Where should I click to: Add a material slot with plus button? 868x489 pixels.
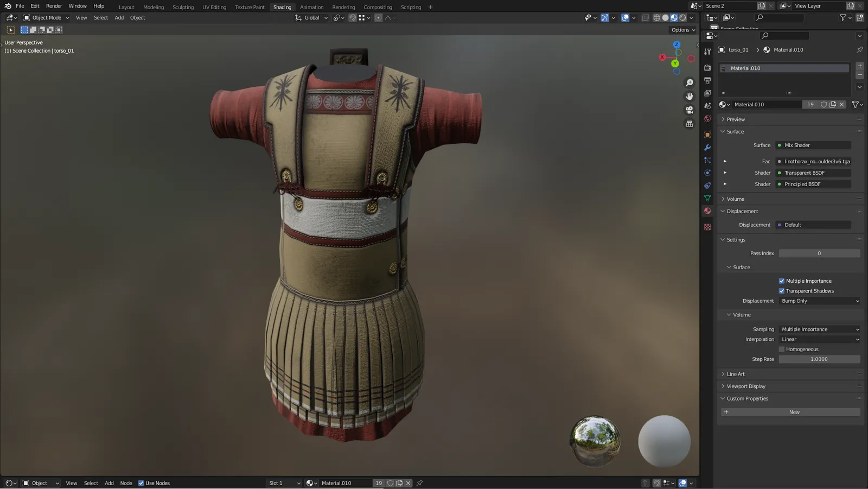coord(860,66)
